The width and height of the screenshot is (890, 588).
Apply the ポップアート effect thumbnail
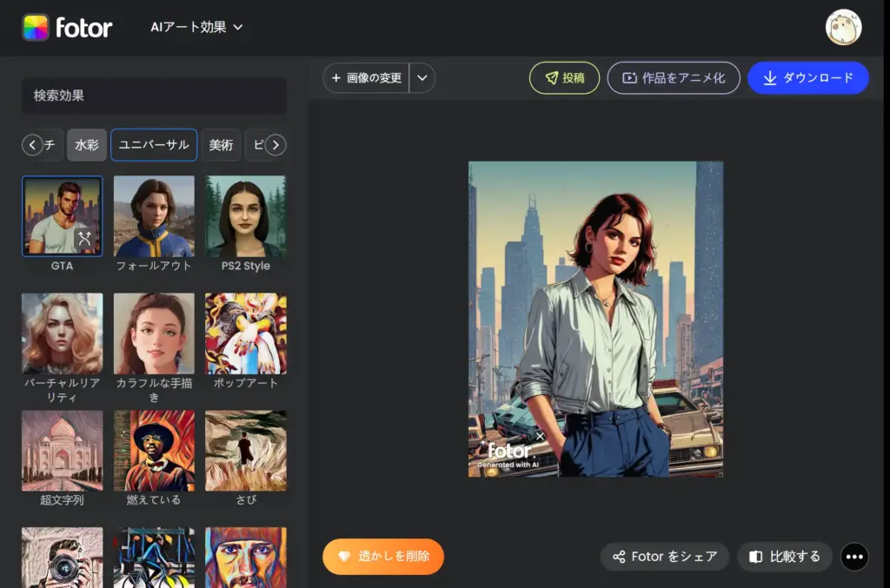[x=245, y=334]
